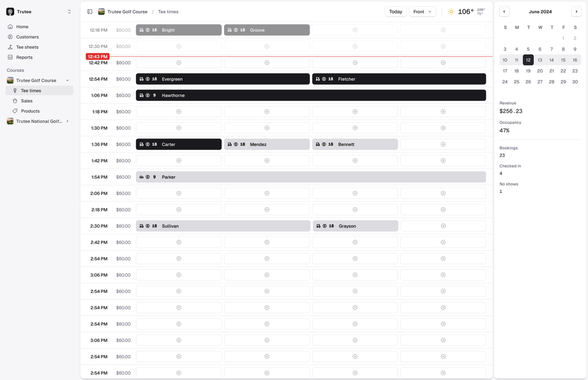Click the June 2024 month heading

pos(540,12)
